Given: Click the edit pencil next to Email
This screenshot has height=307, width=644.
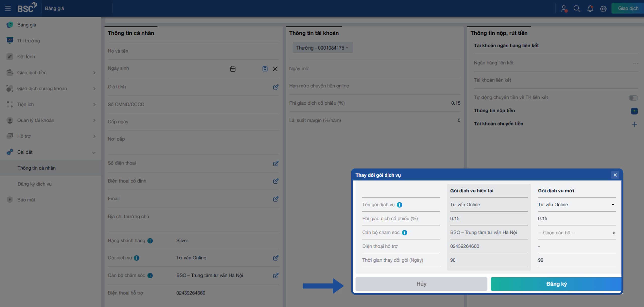Looking at the screenshot, I should [x=276, y=199].
